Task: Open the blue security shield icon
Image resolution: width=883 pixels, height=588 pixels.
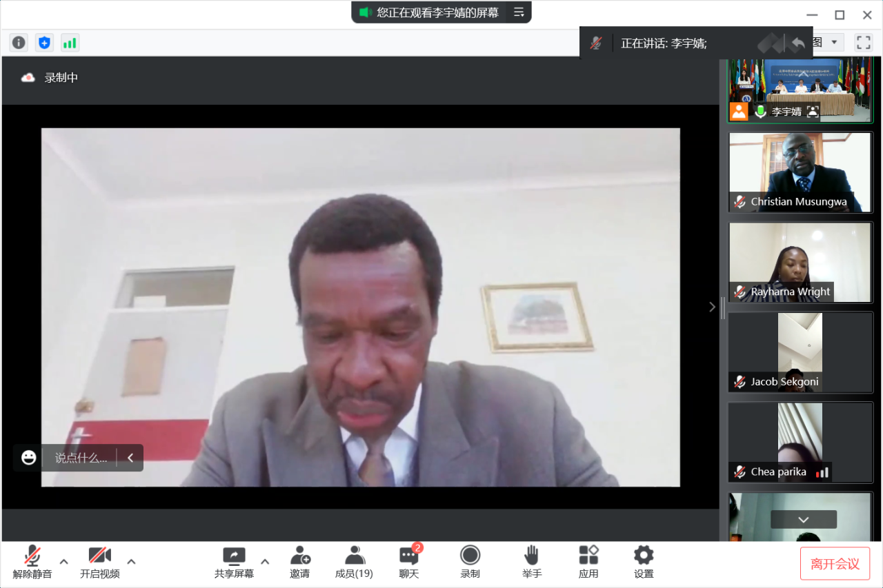Action: click(x=44, y=43)
